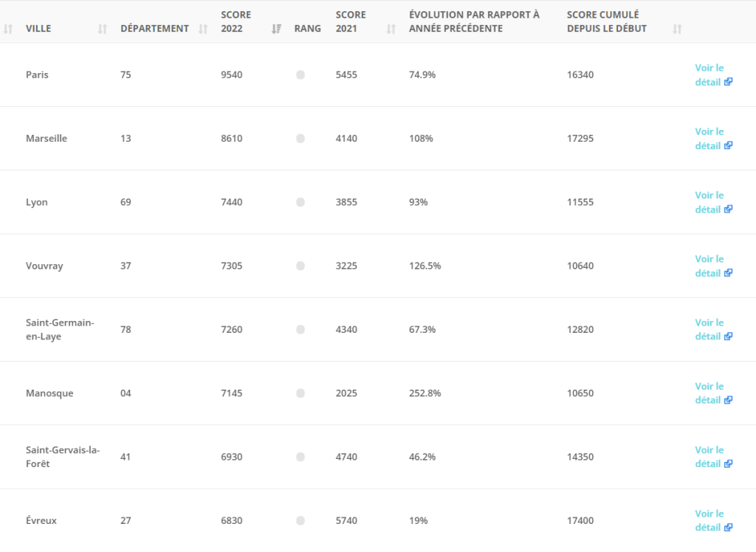Click the Évolution par rapport column header
The height and width of the screenshot is (552, 756).
point(474,21)
